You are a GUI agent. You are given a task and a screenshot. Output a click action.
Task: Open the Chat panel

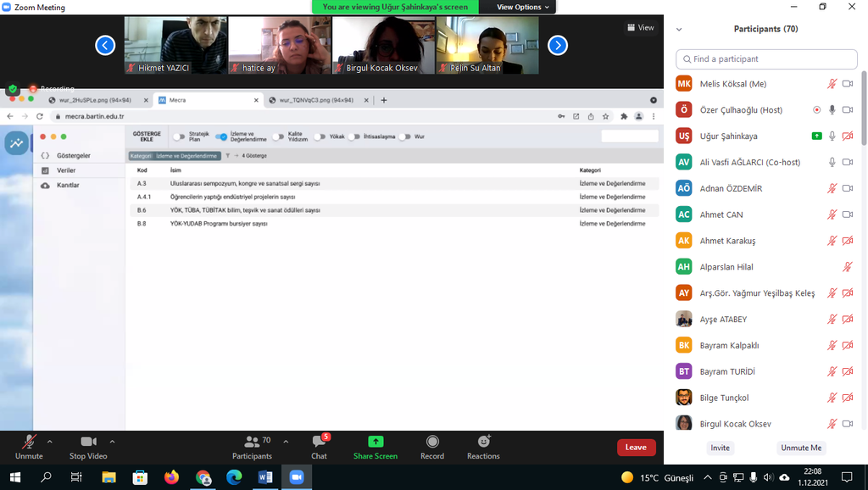point(319,443)
